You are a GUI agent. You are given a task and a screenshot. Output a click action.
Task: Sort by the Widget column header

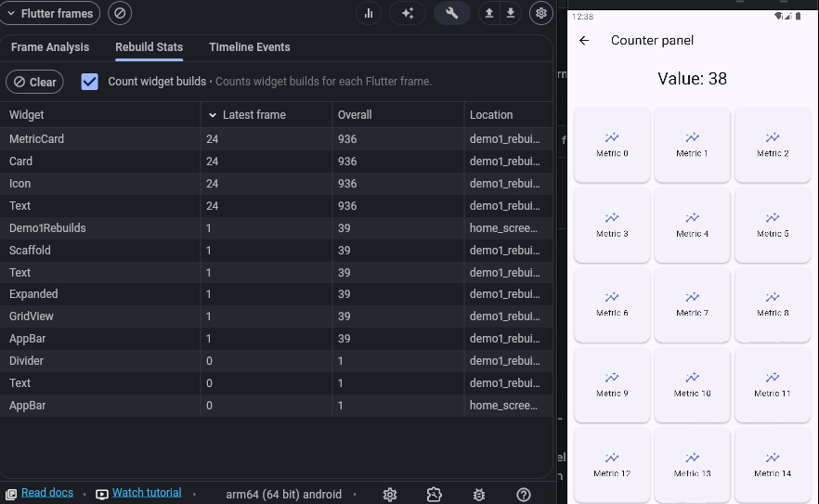[x=99, y=115]
